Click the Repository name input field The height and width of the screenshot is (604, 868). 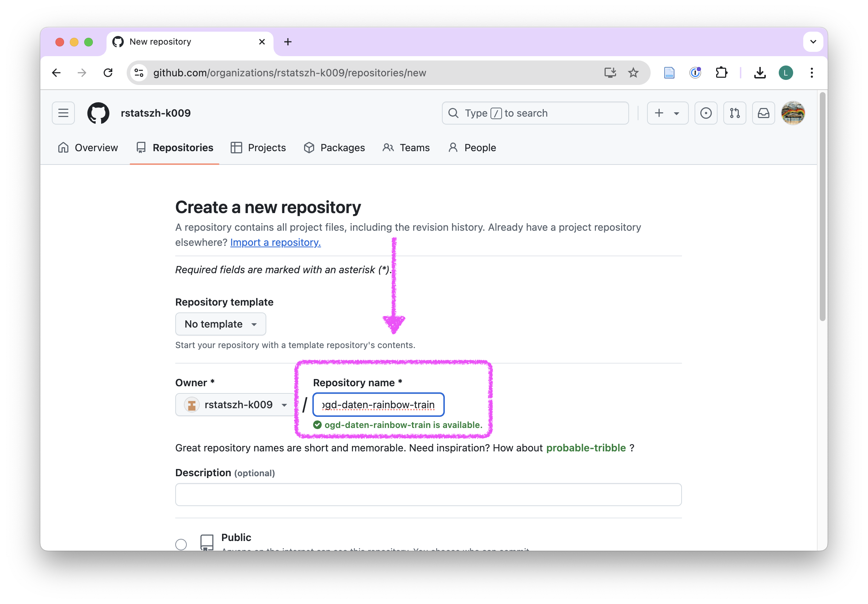pyautogui.click(x=378, y=405)
